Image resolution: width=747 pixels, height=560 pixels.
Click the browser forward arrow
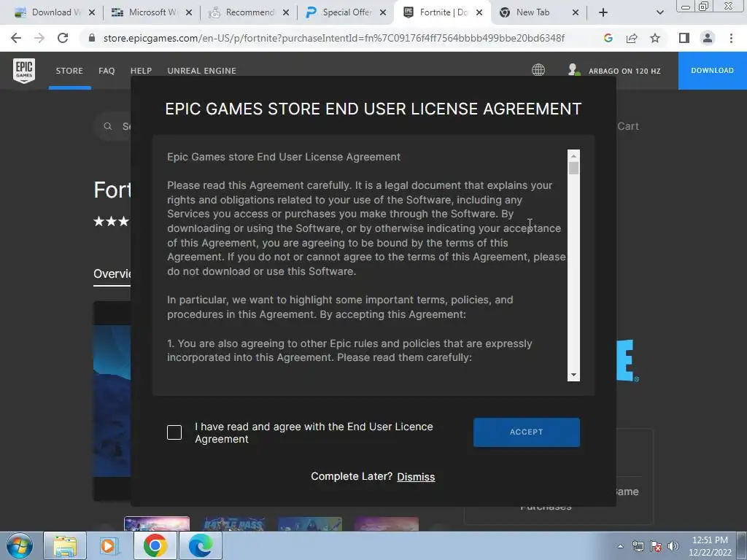point(39,38)
